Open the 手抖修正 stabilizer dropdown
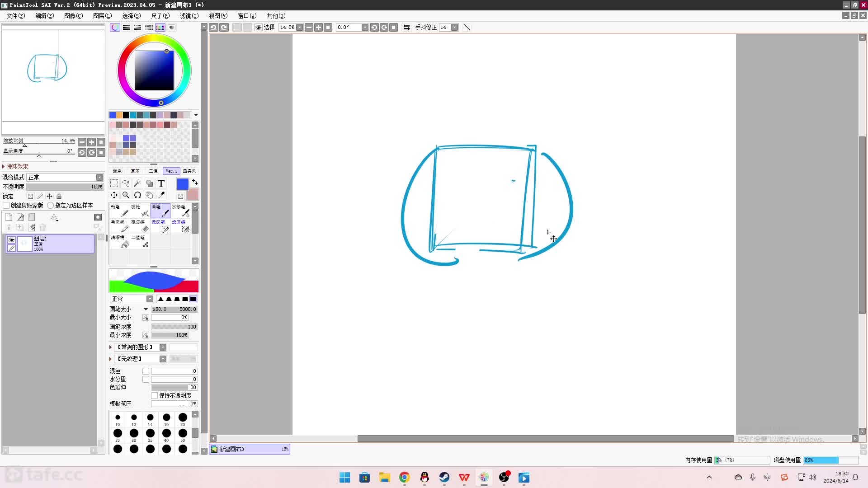The image size is (868, 488). click(454, 27)
